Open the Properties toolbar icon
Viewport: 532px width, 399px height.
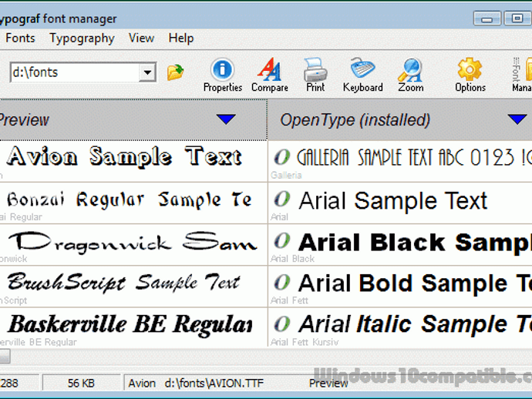tap(223, 75)
